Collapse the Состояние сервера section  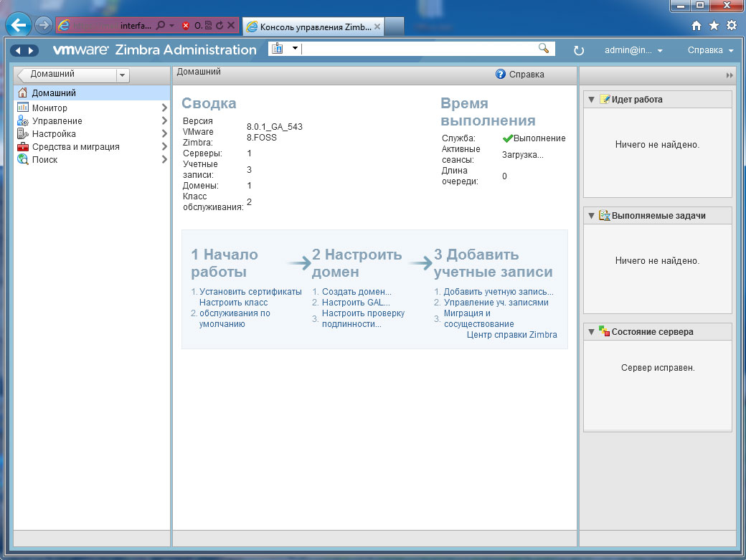pos(592,332)
